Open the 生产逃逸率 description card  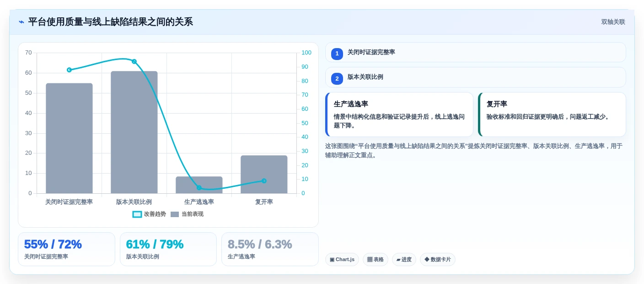(x=399, y=115)
